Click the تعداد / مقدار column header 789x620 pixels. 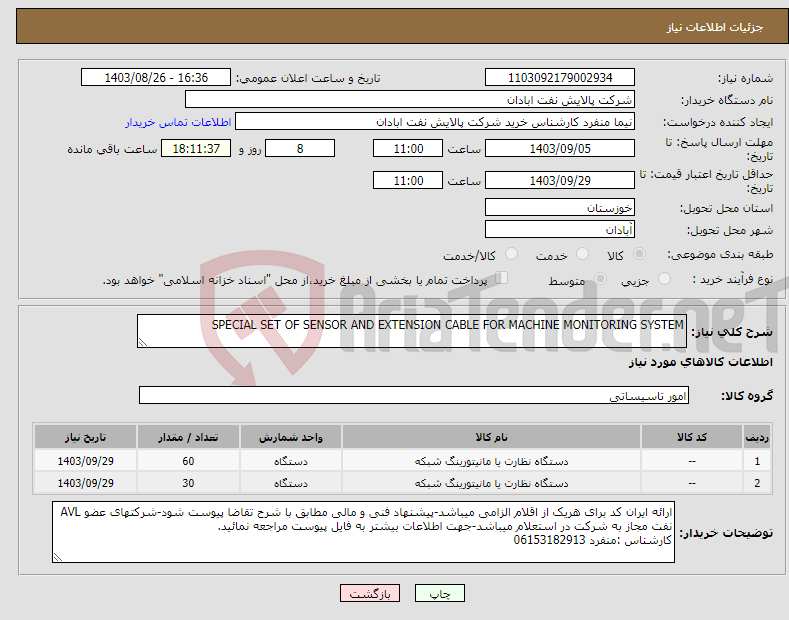click(188, 437)
